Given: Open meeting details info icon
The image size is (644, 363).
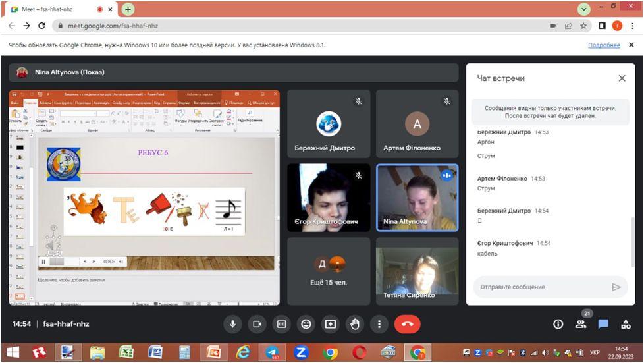Looking at the screenshot, I should tap(558, 324).
